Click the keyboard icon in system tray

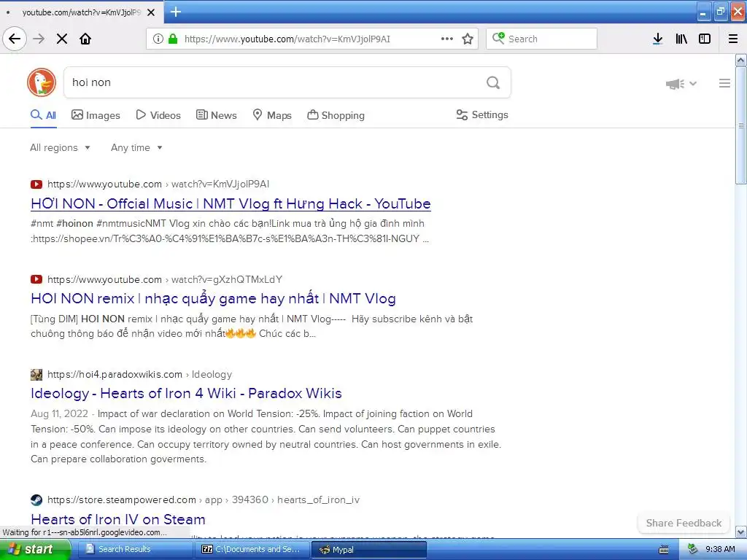point(664,550)
